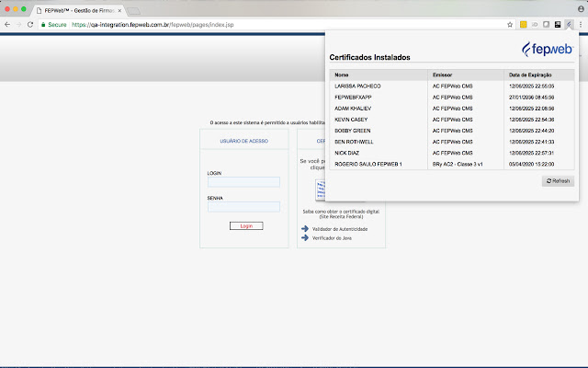The image size is (588, 368).
Task: Click the Data de Expiração column header
Action: click(539, 75)
